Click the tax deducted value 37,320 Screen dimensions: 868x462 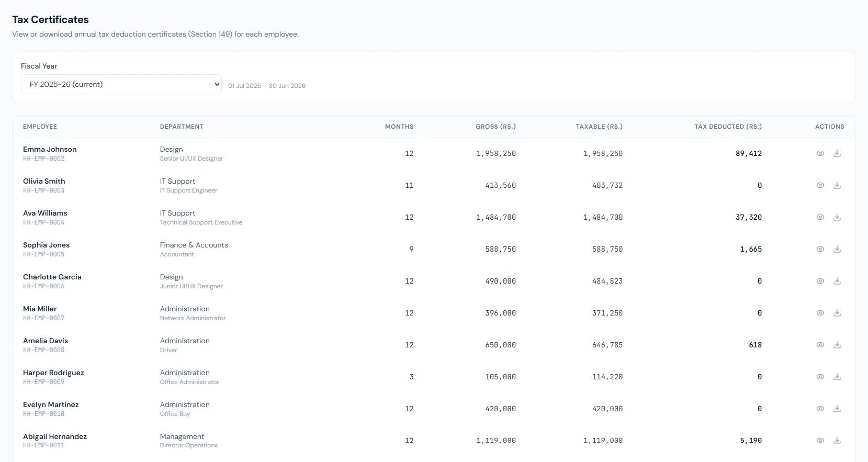pos(749,217)
